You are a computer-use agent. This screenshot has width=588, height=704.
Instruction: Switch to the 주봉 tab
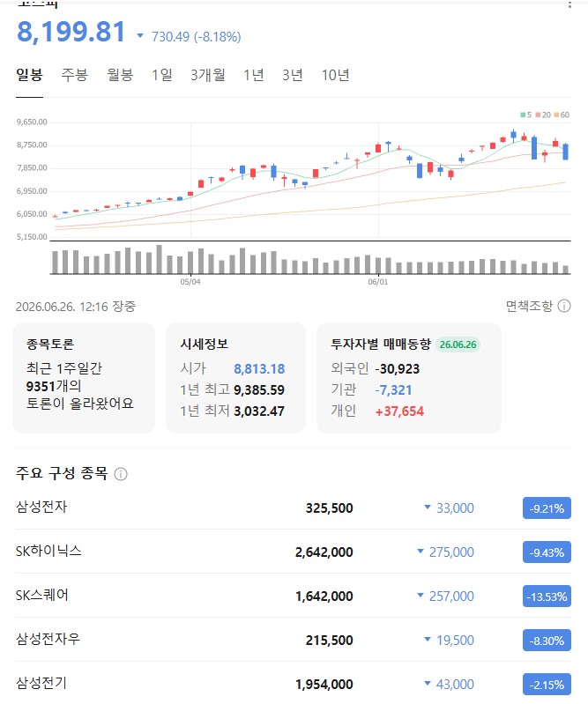click(75, 75)
